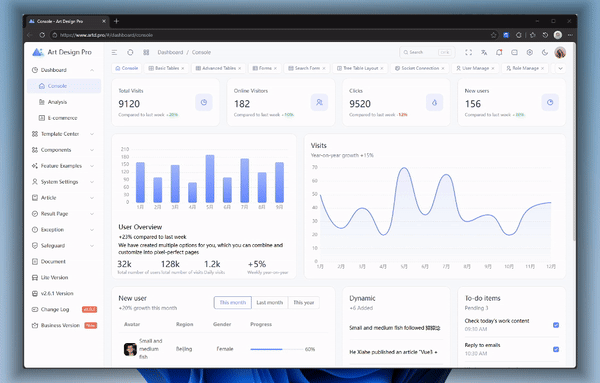Viewport: 600px width, 383px height.
Task: Collapse the Dashboard menu group
Action: (x=64, y=70)
